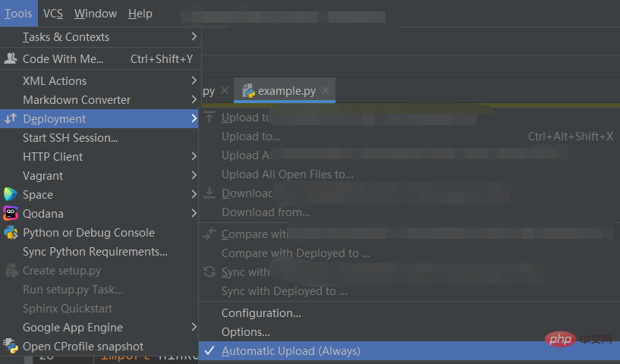
Task: Click the Qodana logo icon
Action: pyautogui.click(x=11, y=214)
